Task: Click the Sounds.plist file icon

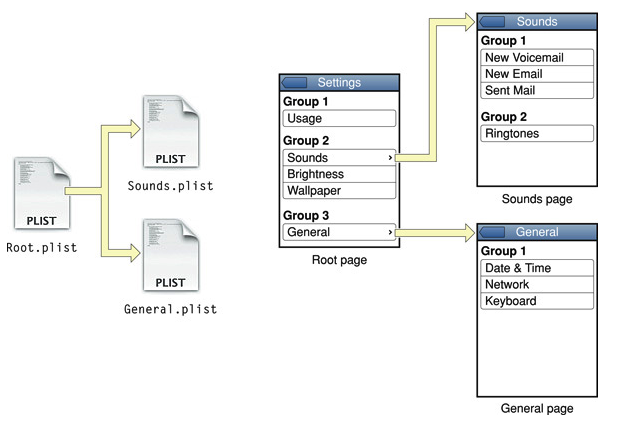Action: (x=171, y=132)
